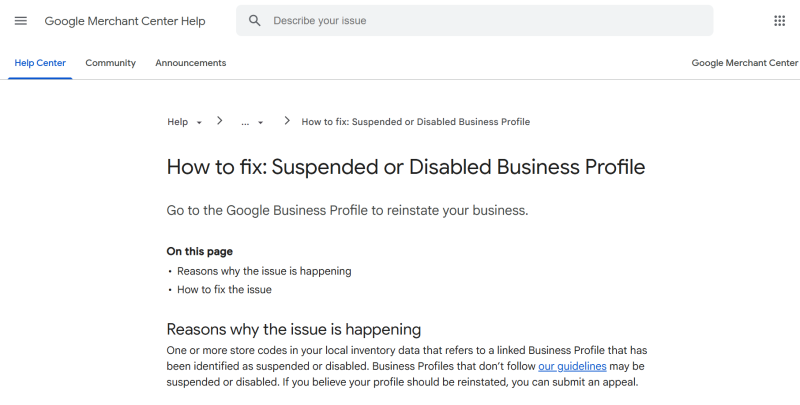Viewport: 800px width, 405px height.
Task: Jump to 'How to fix the issue'
Action: coord(224,290)
